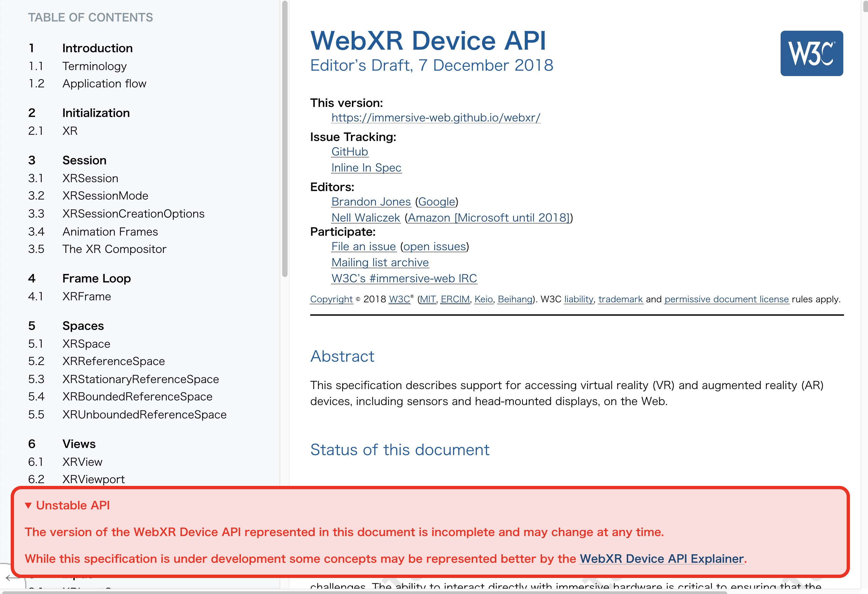Navigate to the XRViewport section
Viewport: 868px width, 594px height.
(94, 479)
